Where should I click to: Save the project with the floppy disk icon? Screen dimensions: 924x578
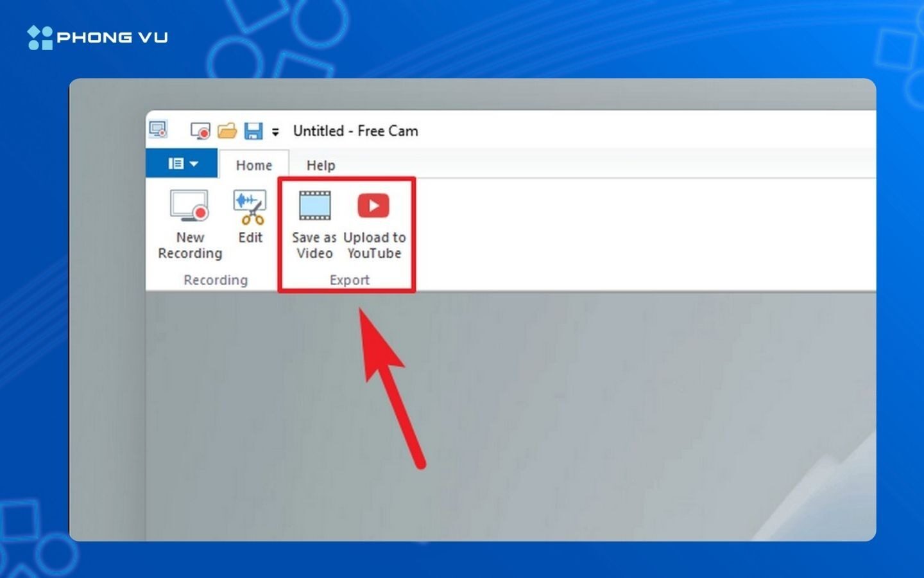coord(253,131)
